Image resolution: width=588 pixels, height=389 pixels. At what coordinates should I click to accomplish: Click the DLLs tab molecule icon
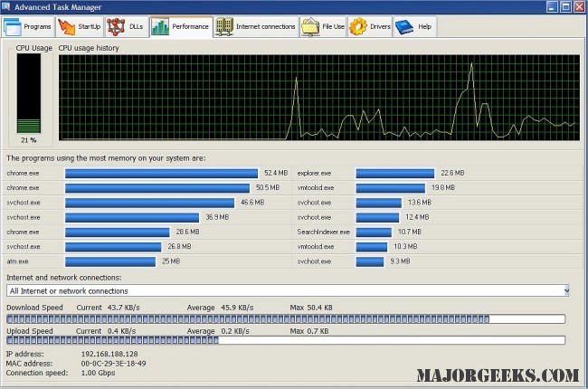point(116,27)
